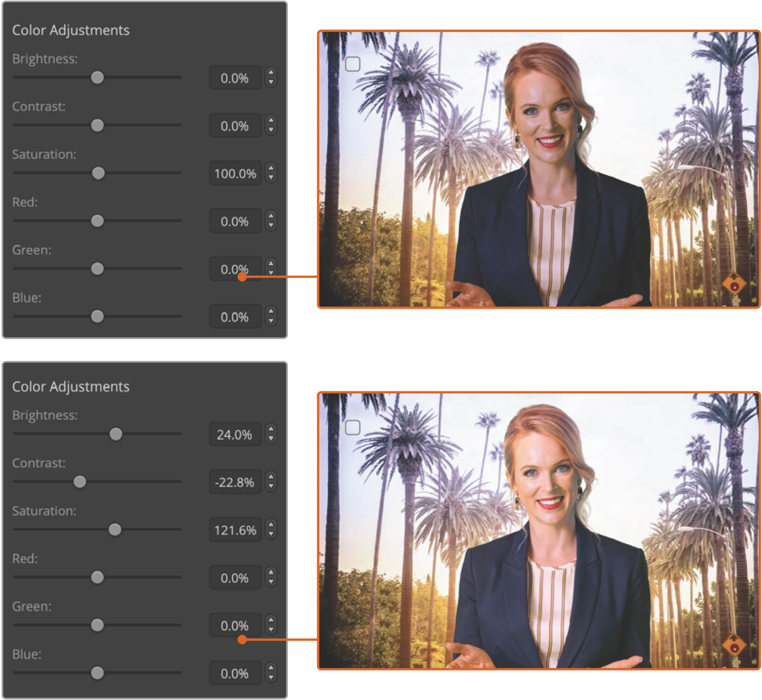Click the Blue stepper up arrow in the top panel
This screenshot has width=762, height=700.
pyautogui.click(x=271, y=312)
